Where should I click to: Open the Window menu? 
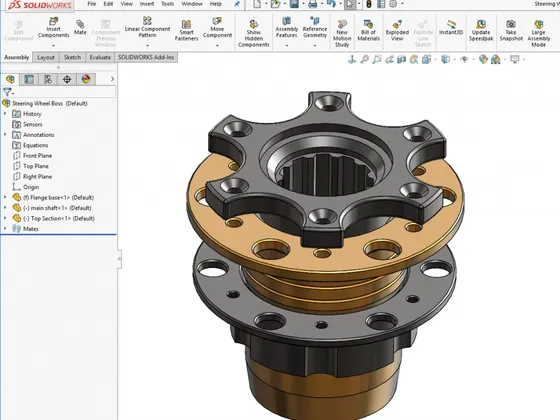(x=192, y=4)
